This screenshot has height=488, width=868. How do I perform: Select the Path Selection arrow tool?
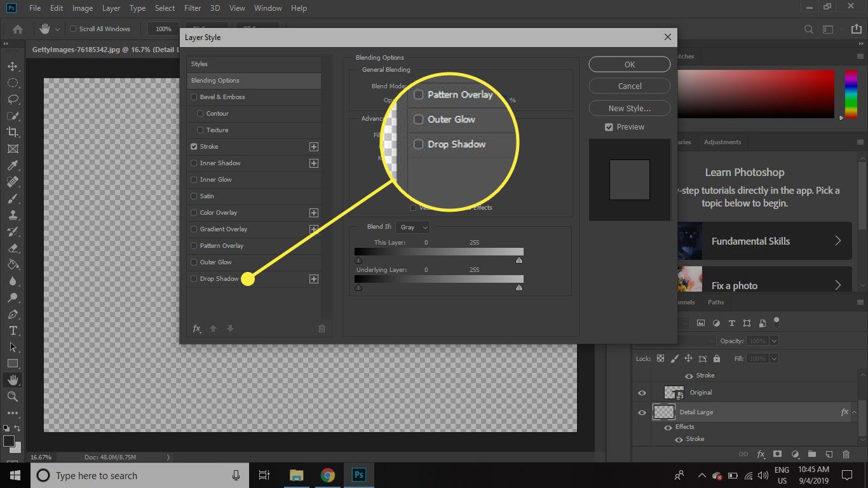coord(12,347)
